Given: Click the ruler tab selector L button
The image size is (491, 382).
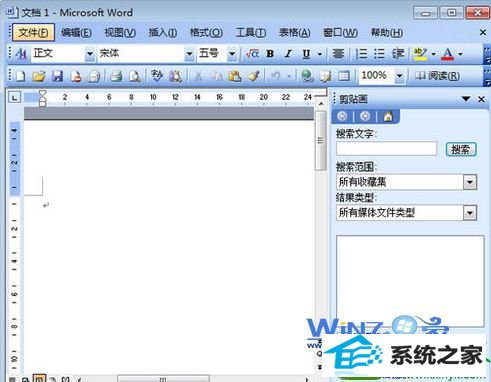Looking at the screenshot, I should pos(15,97).
